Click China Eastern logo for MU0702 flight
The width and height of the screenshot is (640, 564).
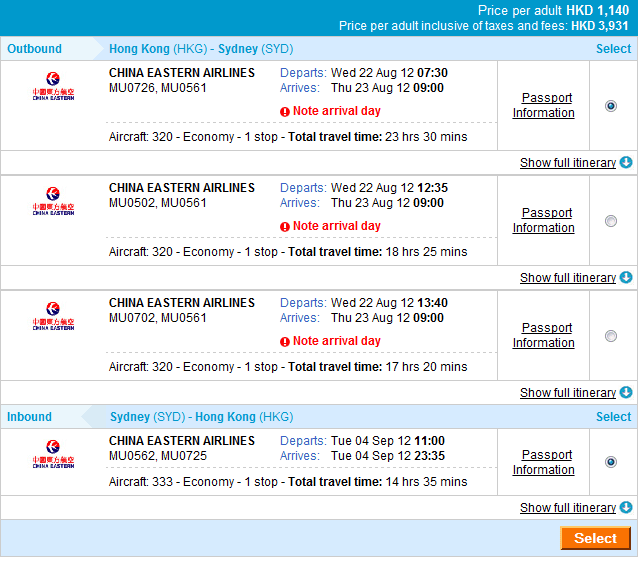click(53, 317)
